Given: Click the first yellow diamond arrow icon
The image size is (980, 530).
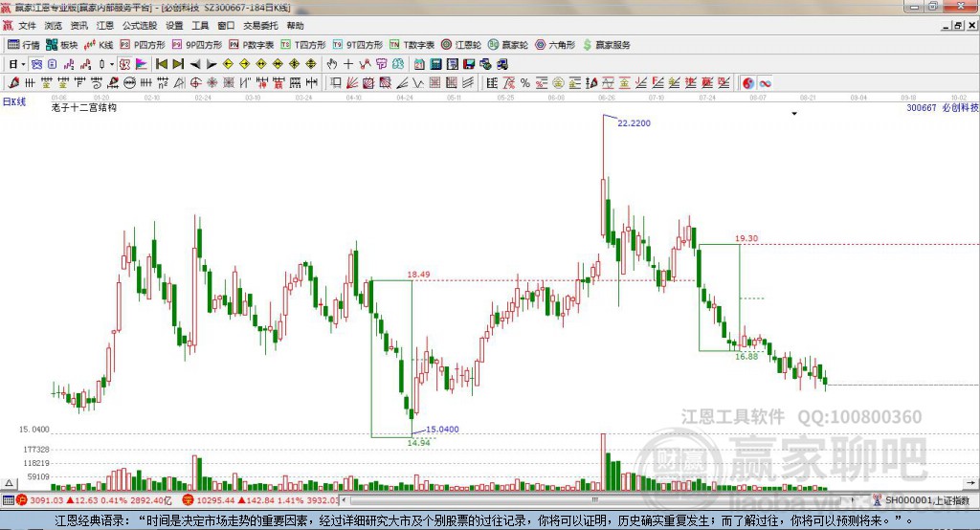Looking at the screenshot, I should 228,64.
